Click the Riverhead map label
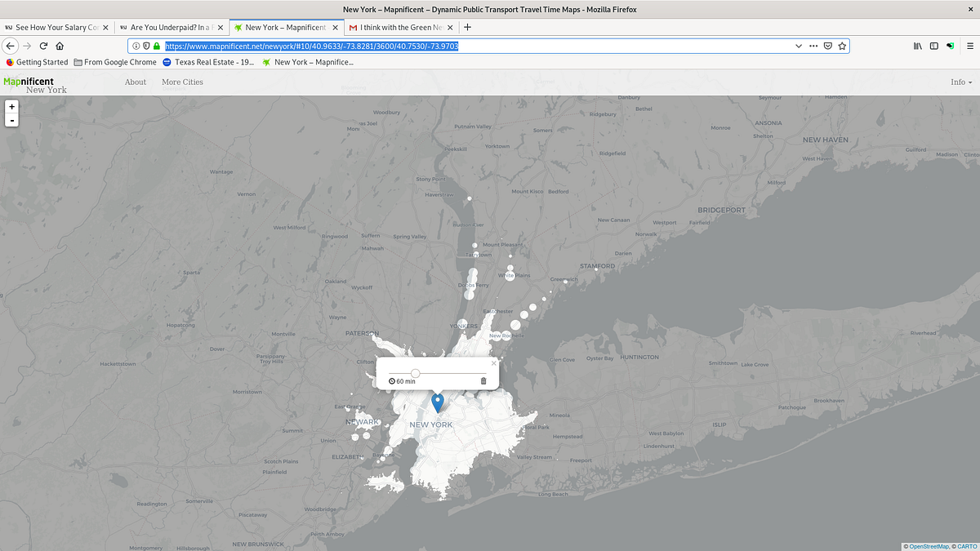 coord(924,333)
